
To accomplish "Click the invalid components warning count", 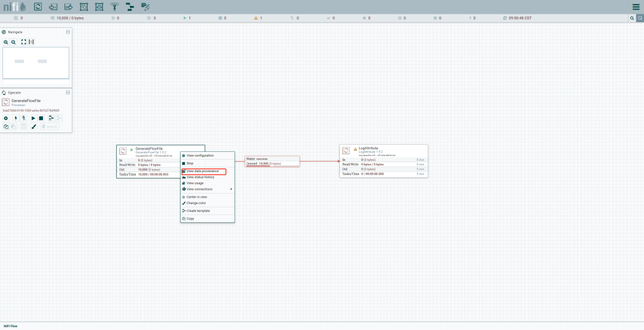I will click(x=258, y=18).
